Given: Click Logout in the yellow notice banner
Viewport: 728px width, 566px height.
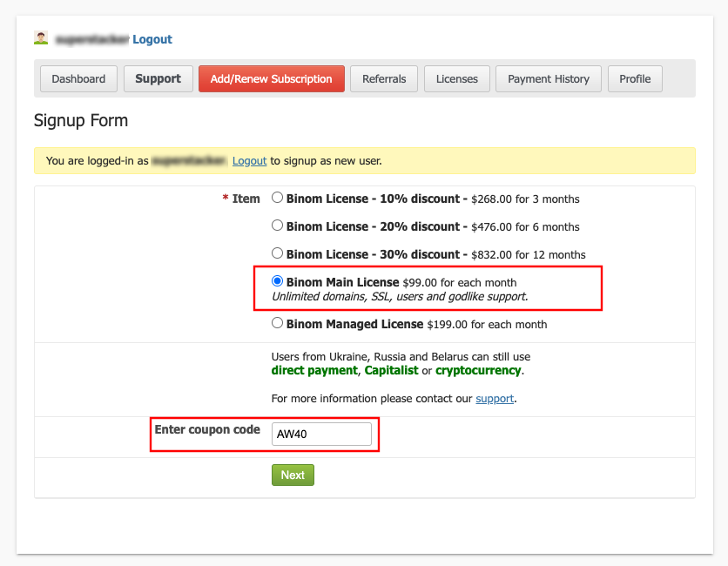Looking at the screenshot, I should pos(249,160).
